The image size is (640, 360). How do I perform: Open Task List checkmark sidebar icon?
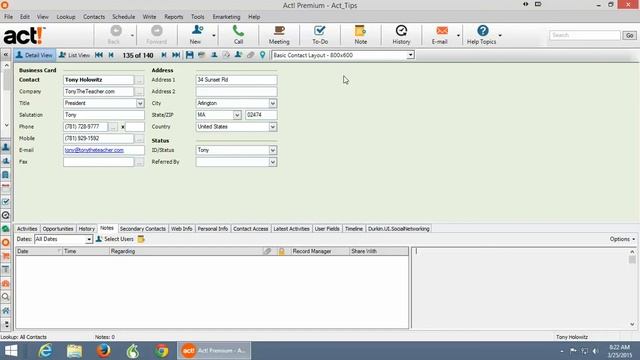6,202
